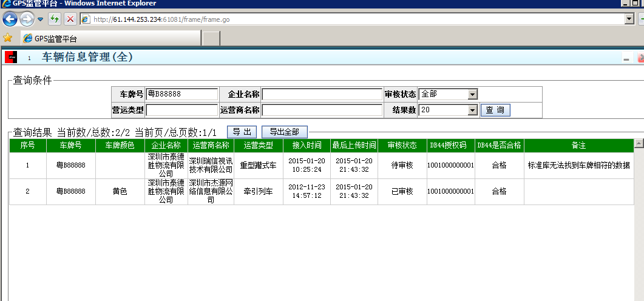The width and height of the screenshot is (644, 301).
Task: Open the address bar history dropdown
Action: [x=629, y=19]
